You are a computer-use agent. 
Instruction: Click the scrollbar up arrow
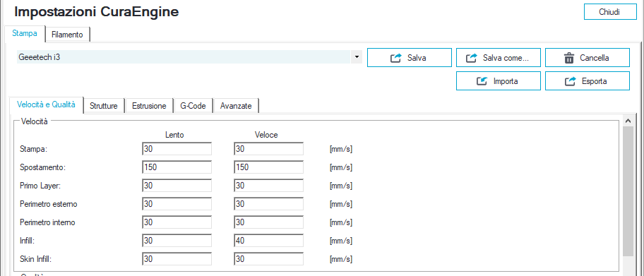point(628,121)
